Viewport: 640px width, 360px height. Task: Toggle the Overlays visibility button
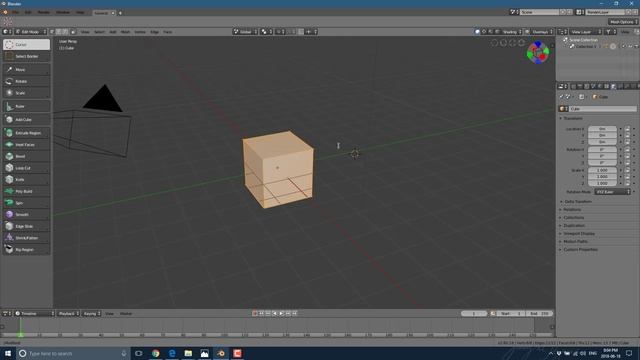pyautogui.click(x=527, y=32)
